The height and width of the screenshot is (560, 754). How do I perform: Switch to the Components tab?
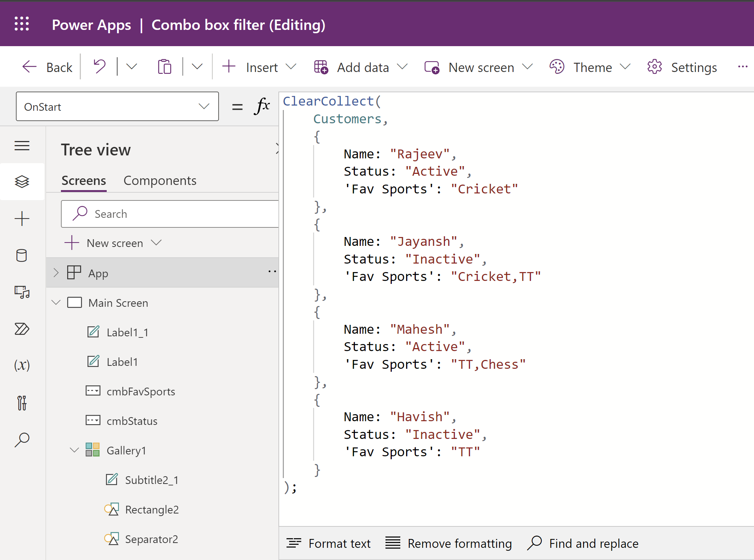tap(160, 181)
